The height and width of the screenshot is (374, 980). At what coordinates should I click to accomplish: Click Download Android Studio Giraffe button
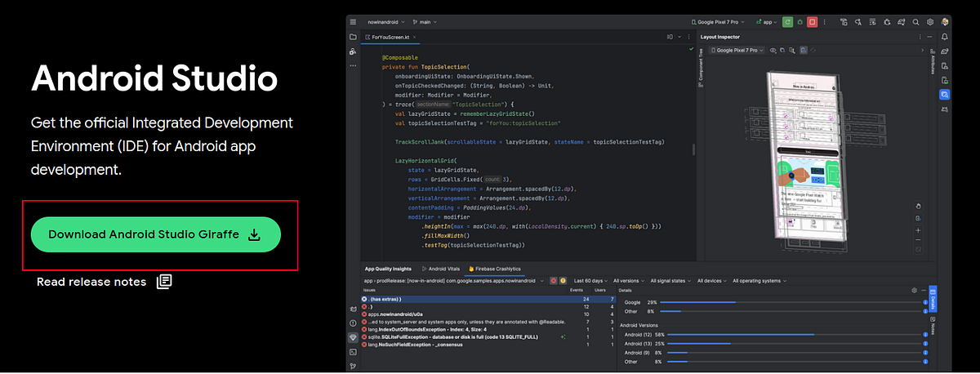155,234
